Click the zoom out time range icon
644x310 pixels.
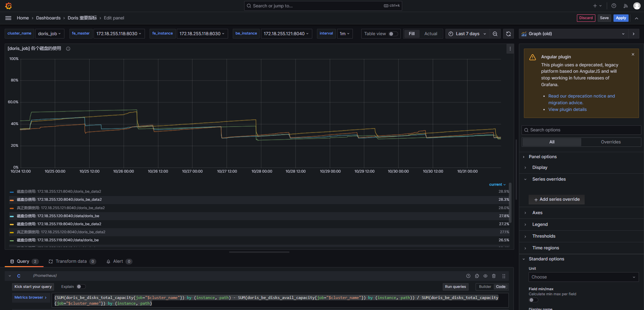click(495, 34)
